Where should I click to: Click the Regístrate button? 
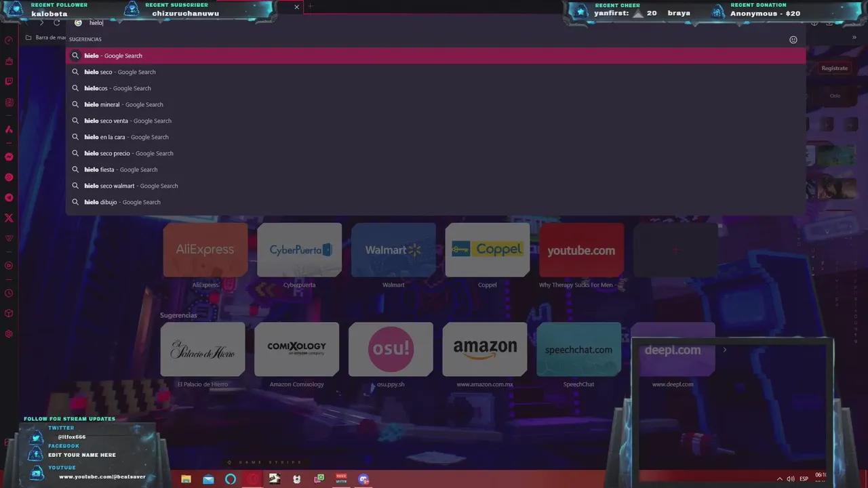[x=835, y=68]
